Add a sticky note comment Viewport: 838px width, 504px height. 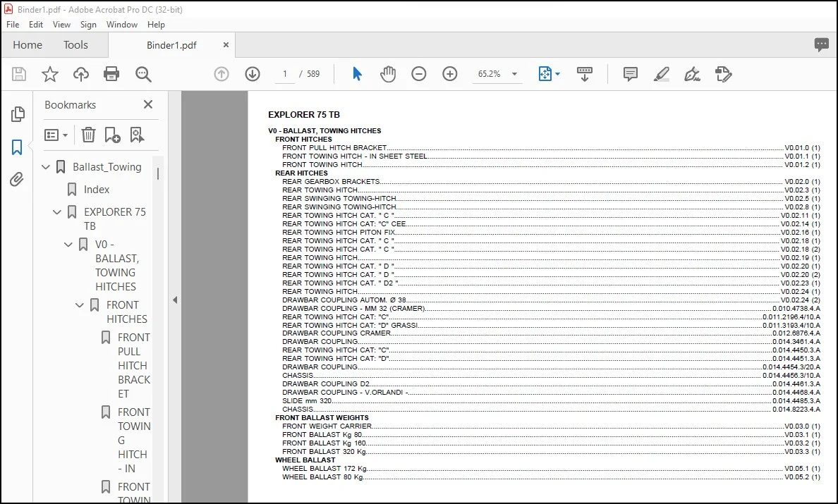click(631, 74)
